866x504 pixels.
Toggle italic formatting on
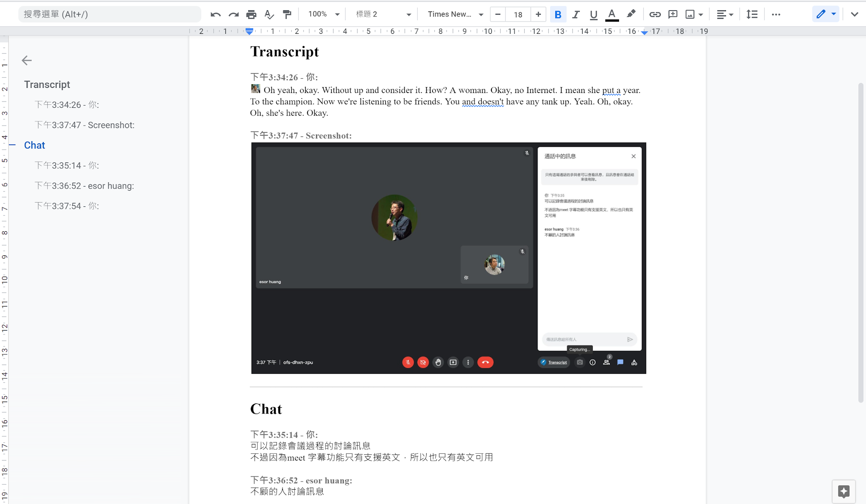click(x=576, y=14)
